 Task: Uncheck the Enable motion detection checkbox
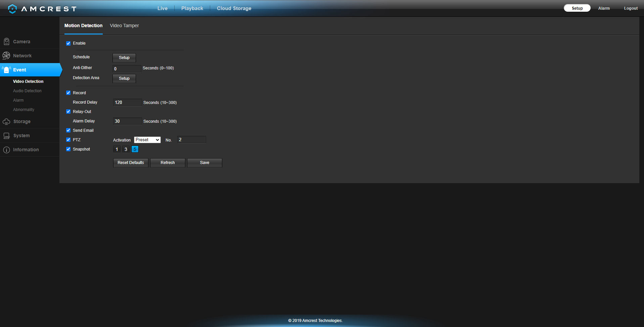68,43
